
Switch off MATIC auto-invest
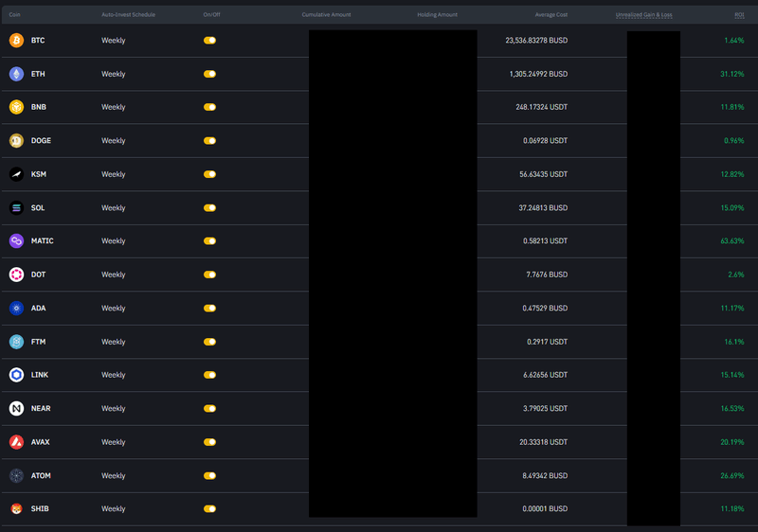(x=209, y=240)
